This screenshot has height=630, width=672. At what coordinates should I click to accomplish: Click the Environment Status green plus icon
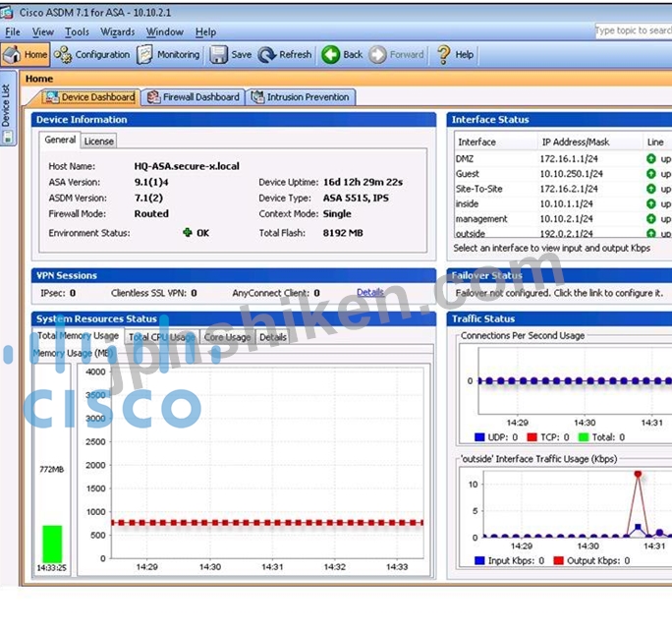click(x=188, y=232)
